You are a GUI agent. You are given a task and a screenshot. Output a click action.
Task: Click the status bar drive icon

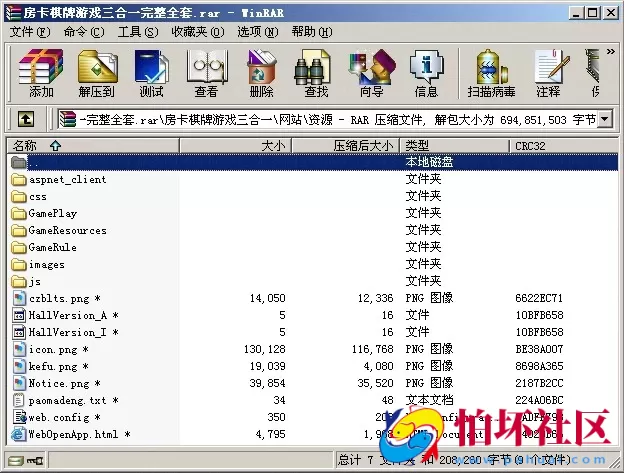16,461
